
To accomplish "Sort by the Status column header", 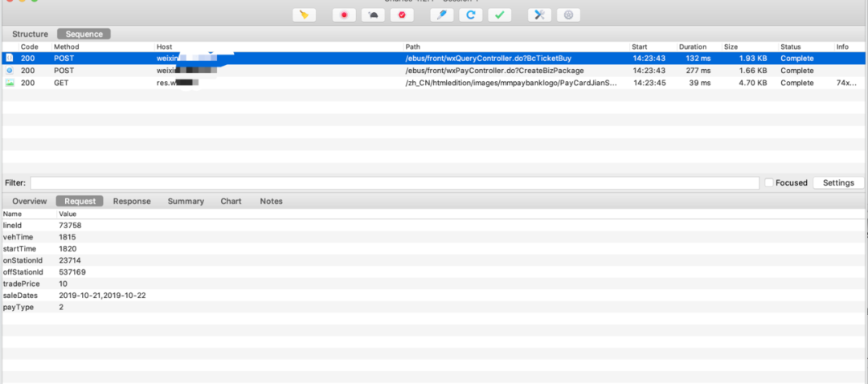I will [791, 47].
